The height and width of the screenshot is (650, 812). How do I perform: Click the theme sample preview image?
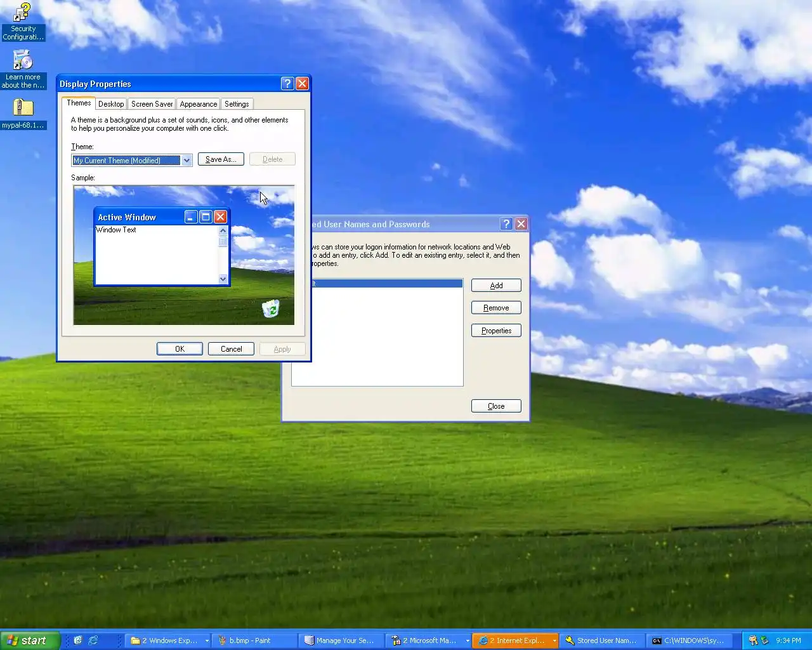(184, 255)
